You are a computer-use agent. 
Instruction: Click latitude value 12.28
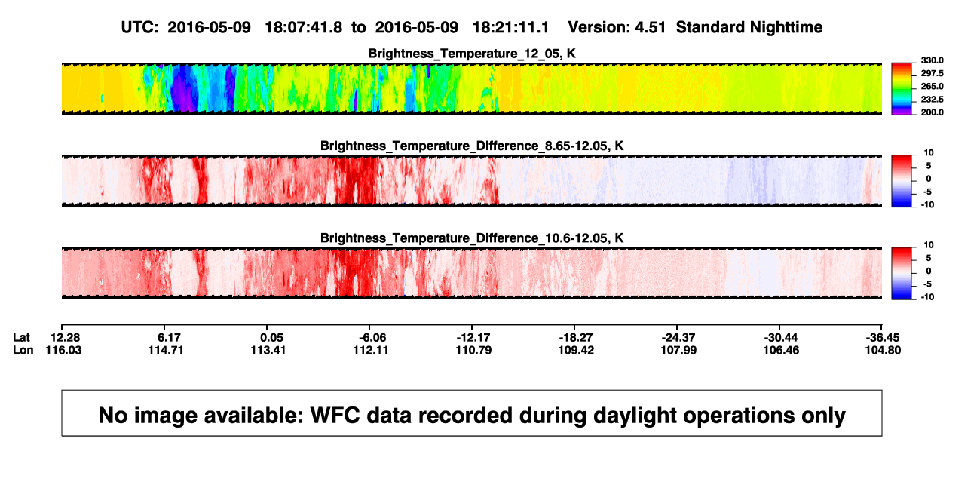66,337
